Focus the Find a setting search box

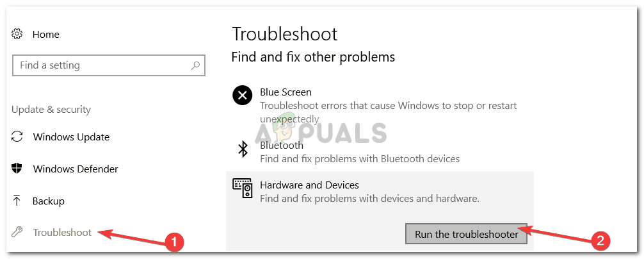pos(109,65)
